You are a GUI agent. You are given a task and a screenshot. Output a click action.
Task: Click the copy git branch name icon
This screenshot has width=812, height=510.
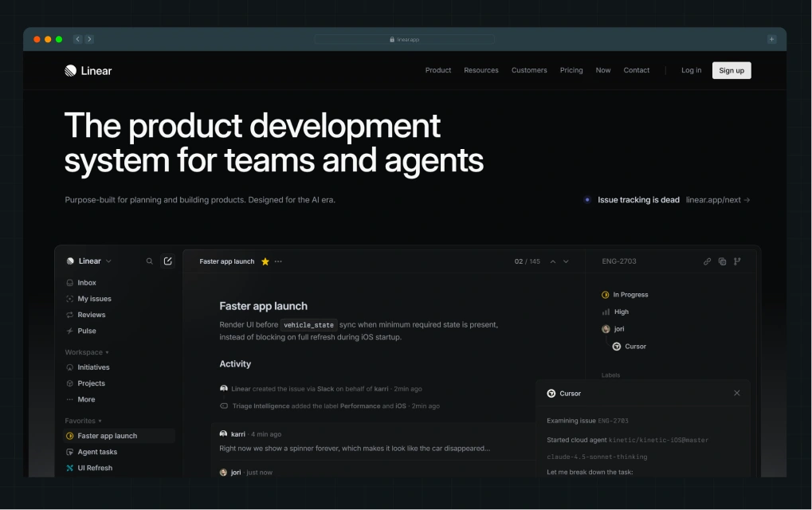coord(737,261)
